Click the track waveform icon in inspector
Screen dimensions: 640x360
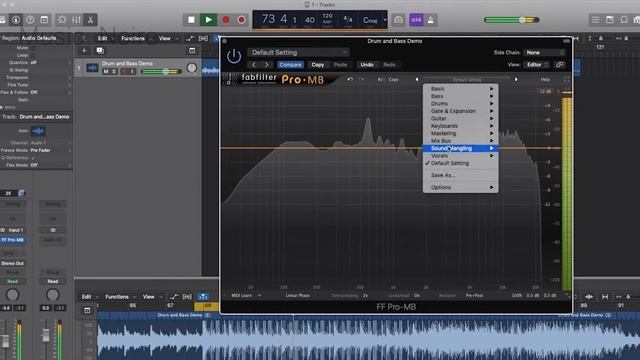pos(38,131)
